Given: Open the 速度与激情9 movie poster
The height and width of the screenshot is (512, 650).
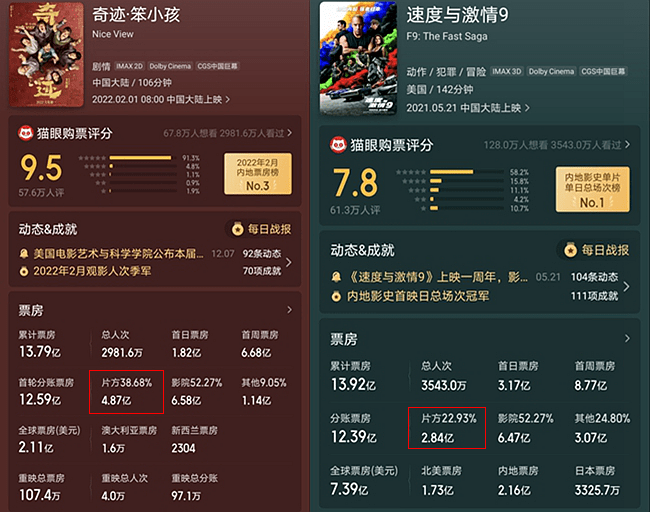Looking at the screenshot, I should [358, 58].
